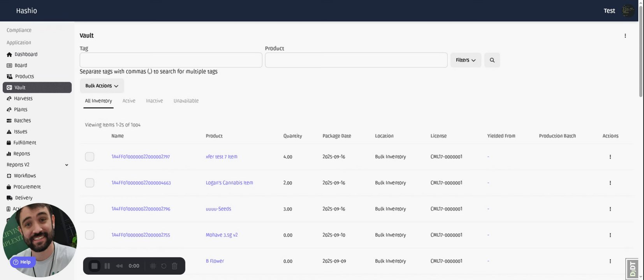Check the Mohave 3.5g v2 row checkbox
This screenshot has height=280, width=644.
pos(90,235)
